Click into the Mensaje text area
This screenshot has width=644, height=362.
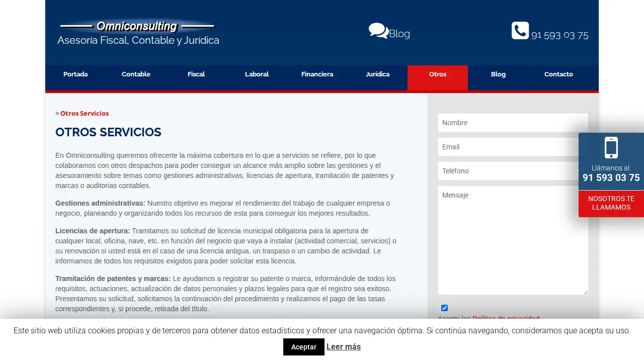[513, 240]
